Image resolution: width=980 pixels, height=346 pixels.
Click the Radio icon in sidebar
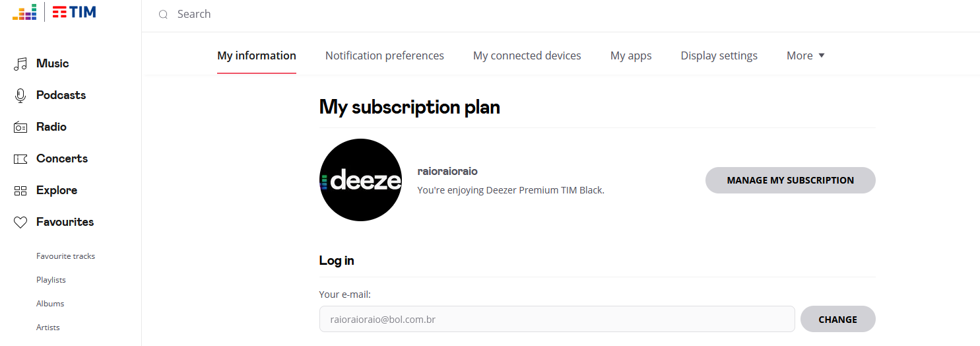click(20, 127)
